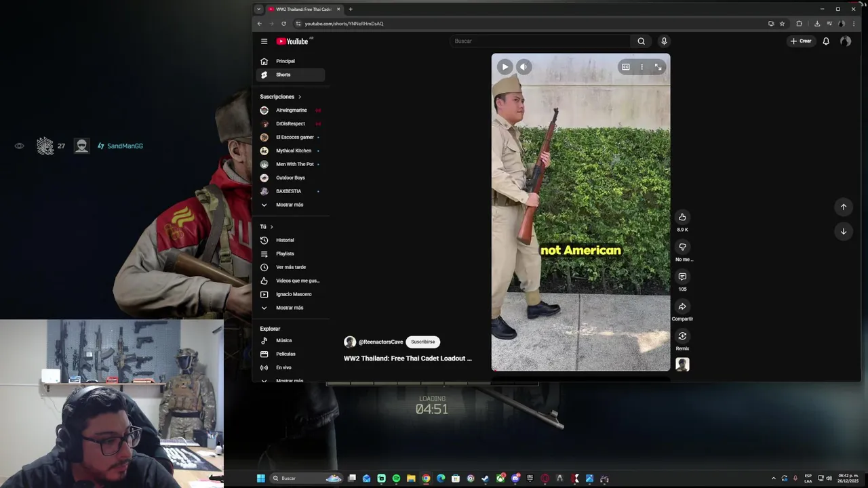The height and width of the screenshot is (488, 868).
Task: Share the Short with Compartir
Action: coord(682,306)
